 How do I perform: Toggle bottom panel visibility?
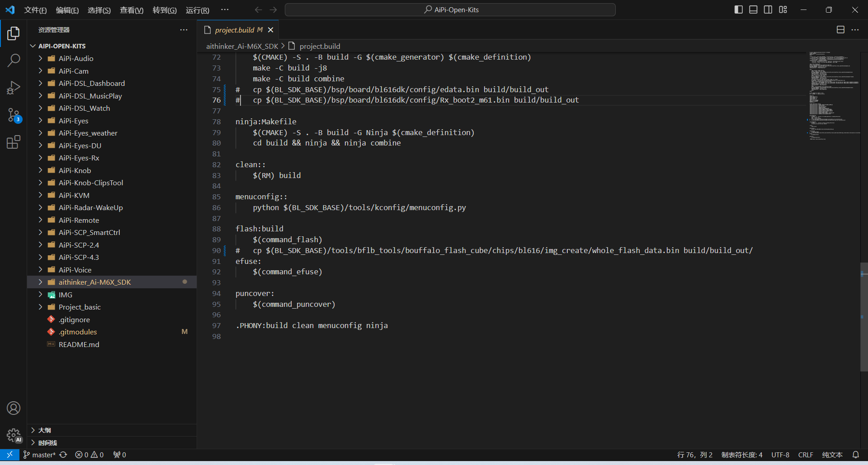[753, 9]
